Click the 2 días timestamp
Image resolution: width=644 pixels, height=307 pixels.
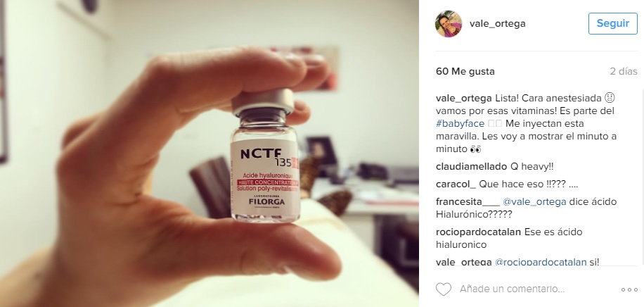point(624,71)
